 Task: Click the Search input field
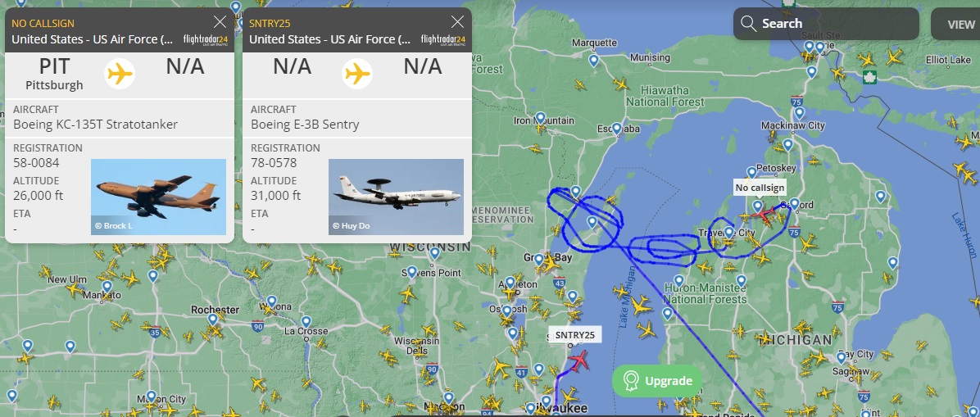point(826,24)
